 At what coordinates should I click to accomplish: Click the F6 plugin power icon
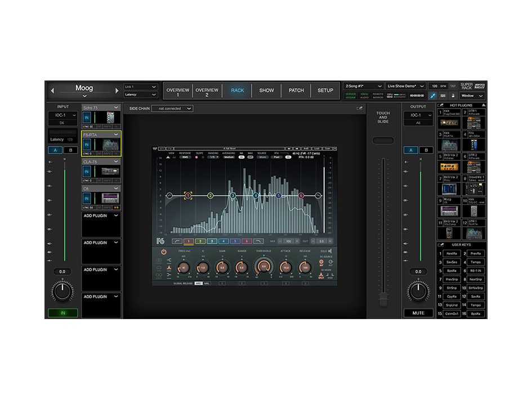[163, 252]
